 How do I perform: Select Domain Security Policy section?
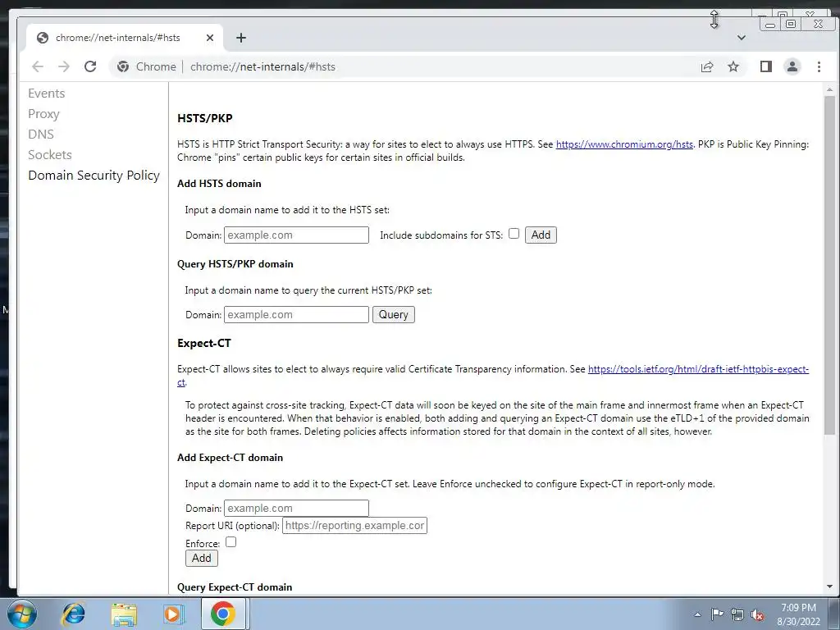click(94, 176)
